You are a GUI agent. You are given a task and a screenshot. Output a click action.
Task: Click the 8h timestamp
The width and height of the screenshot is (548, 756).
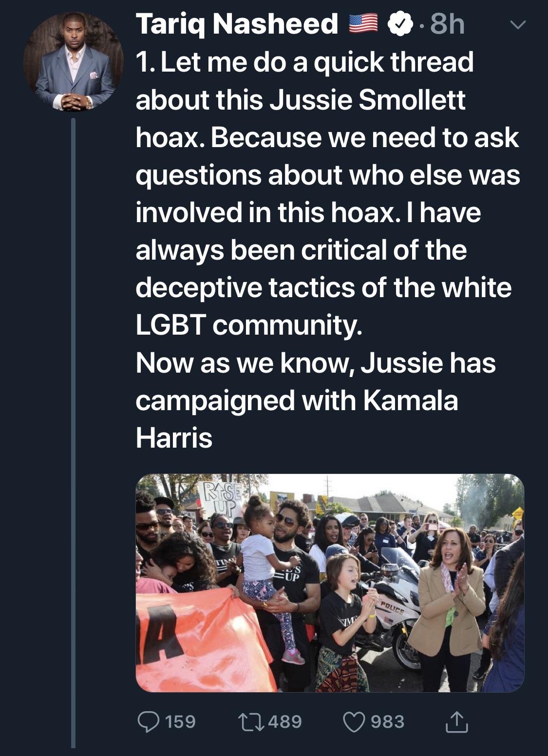447,24
